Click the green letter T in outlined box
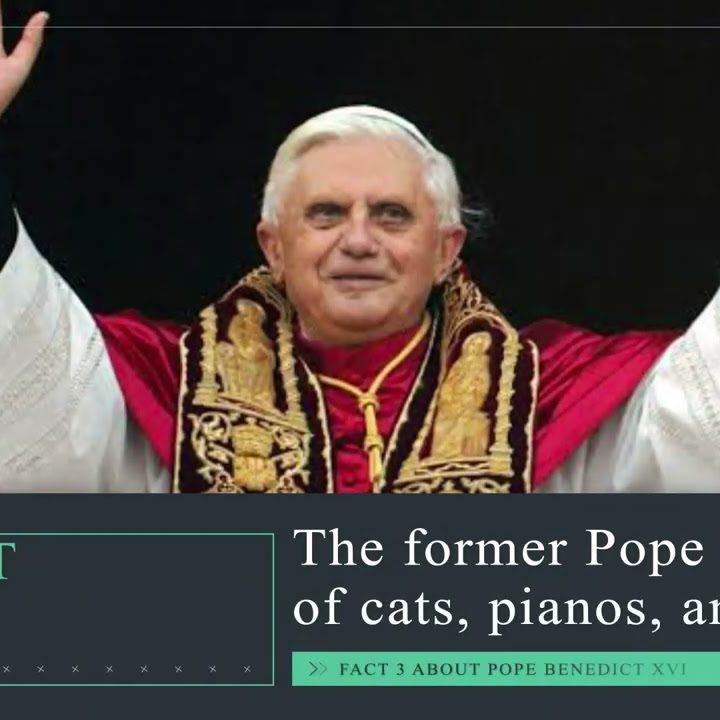Image resolution: width=720 pixels, height=720 pixels. 6,560
